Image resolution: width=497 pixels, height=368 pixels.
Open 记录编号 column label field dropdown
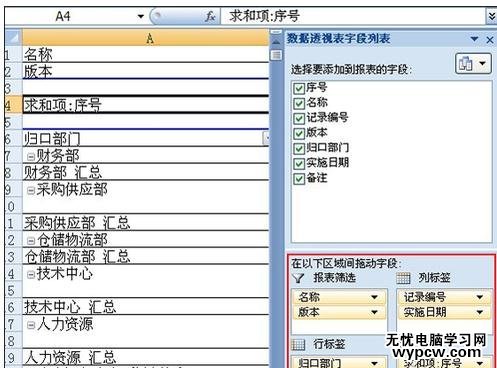pyautogui.click(x=480, y=297)
